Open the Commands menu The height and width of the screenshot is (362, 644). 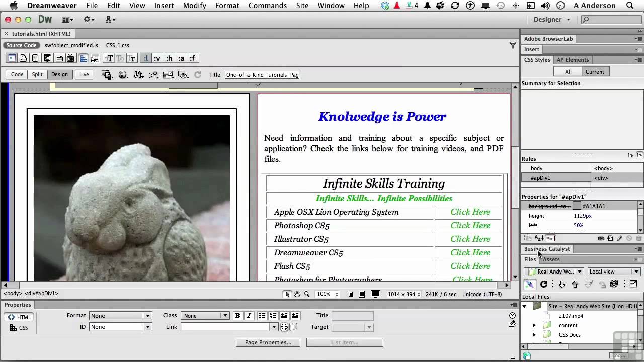click(x=267, y=6)
